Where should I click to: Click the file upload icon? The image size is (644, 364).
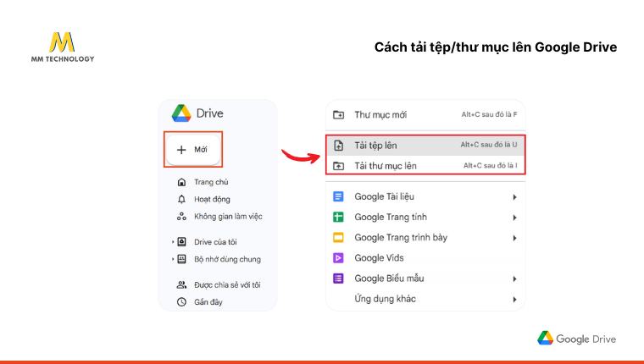[338, 146]
